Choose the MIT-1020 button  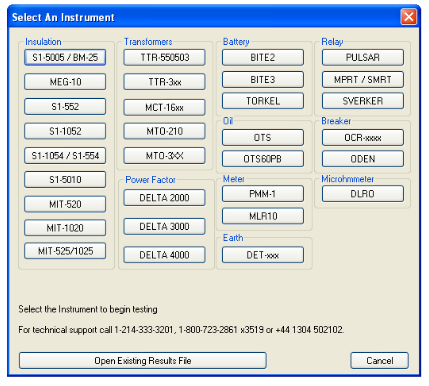tap(65, 228)
